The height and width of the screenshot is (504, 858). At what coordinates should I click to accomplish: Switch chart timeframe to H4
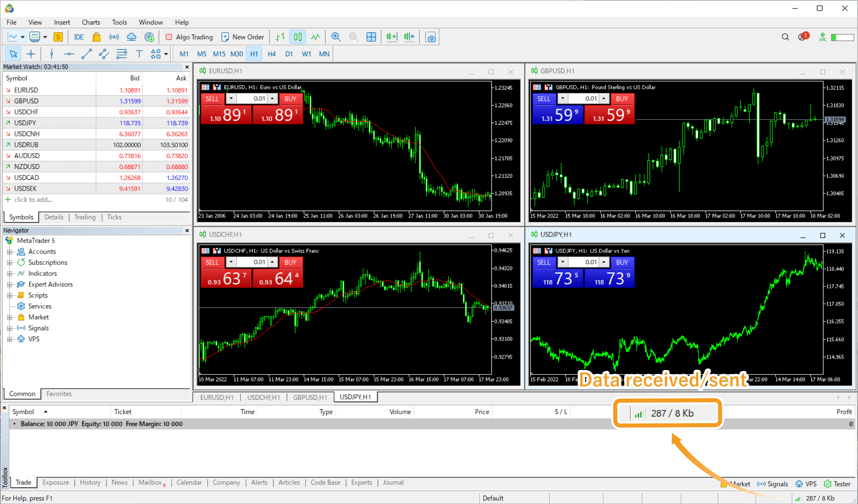tap(271, 54)
